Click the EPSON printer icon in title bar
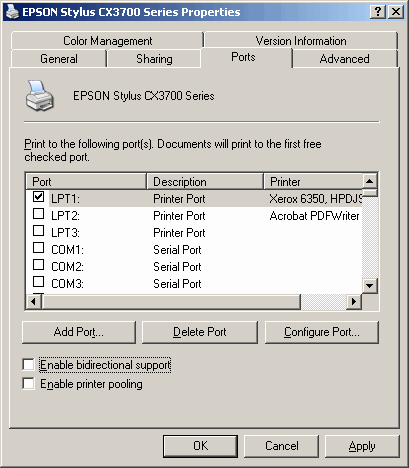409x468 pixels. (12, 12)
